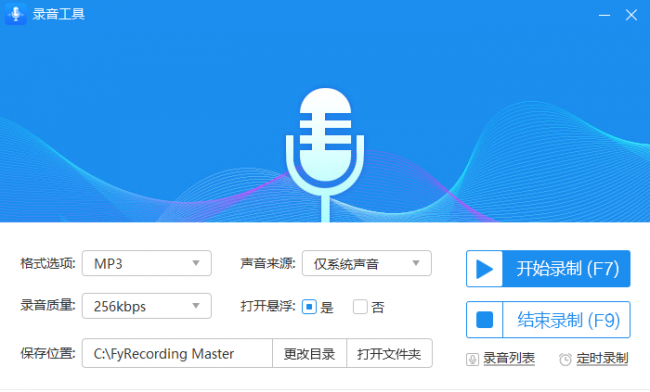Click the microphone icon beside 录音列表
The height and width of the screenshot is (392, 650).
pos(472,359)
